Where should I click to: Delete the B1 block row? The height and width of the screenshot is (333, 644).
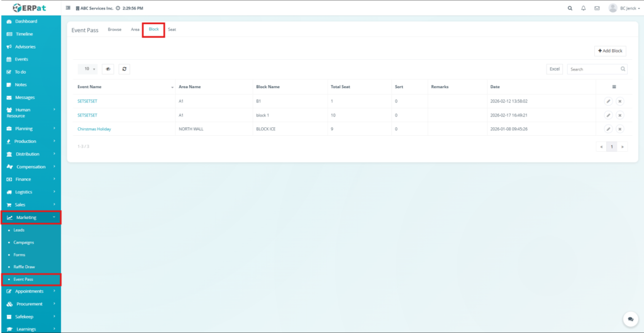(619, 101)
